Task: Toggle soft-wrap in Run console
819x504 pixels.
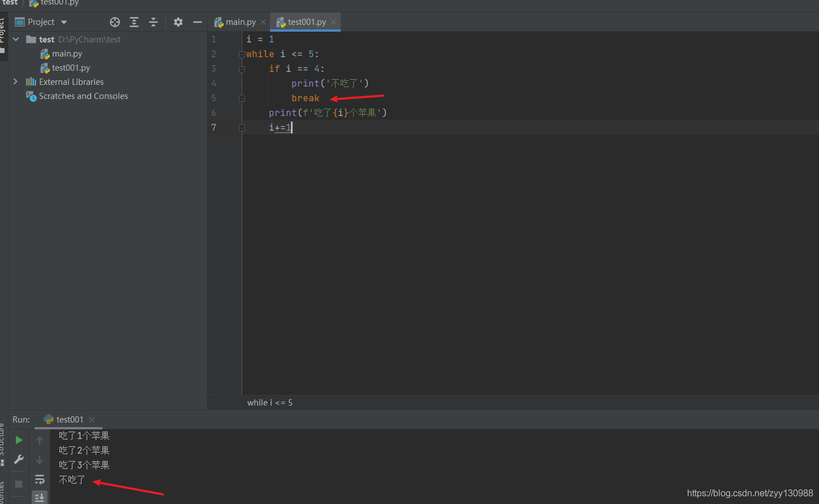Action: coord(40,479)
